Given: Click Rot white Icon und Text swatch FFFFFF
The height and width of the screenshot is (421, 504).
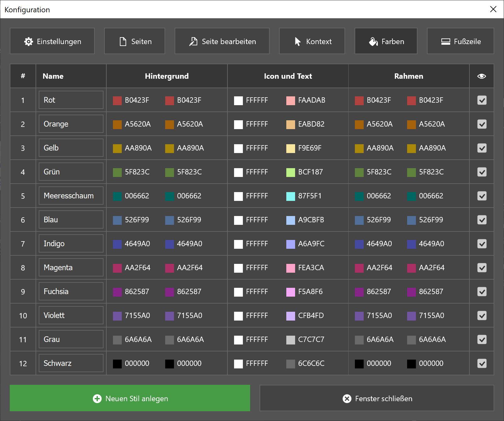Looking at the screenshot, I should 238,101.
